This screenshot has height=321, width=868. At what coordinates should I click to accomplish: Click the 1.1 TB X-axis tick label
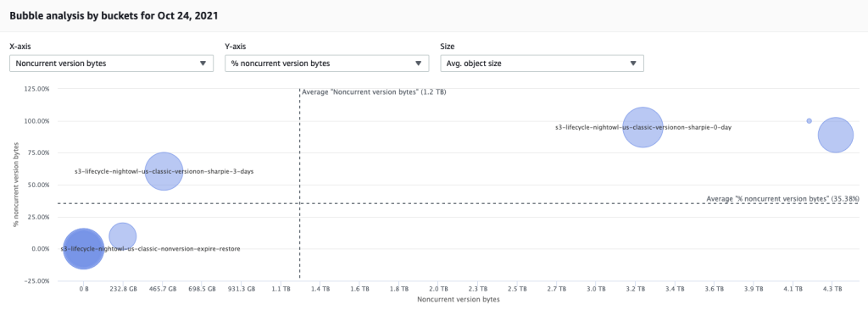281,290
